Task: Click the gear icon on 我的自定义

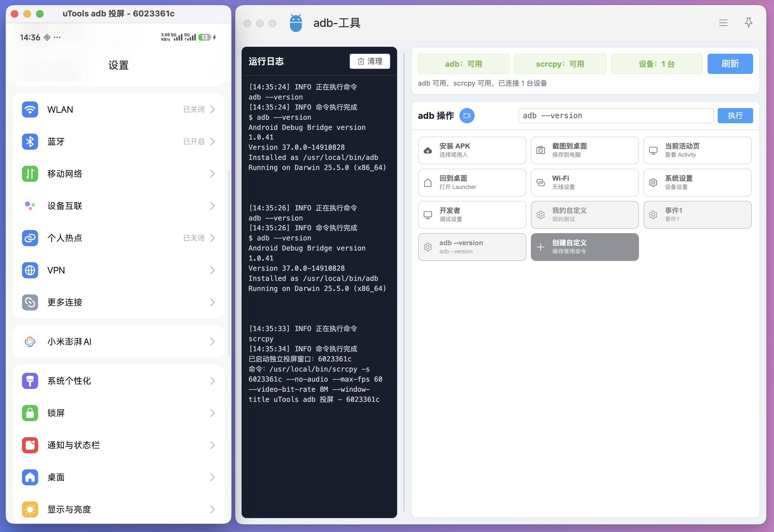Action: coord(540,215)
